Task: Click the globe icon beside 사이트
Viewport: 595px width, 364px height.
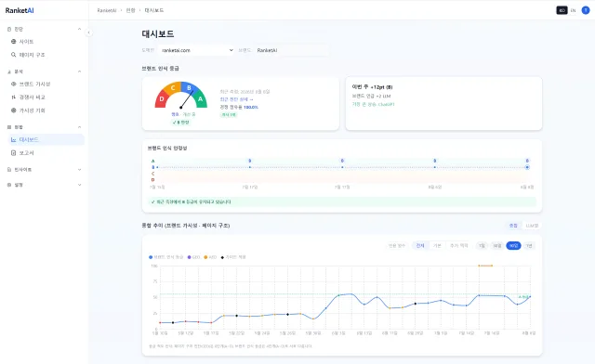Action: (x=14, y=42)
